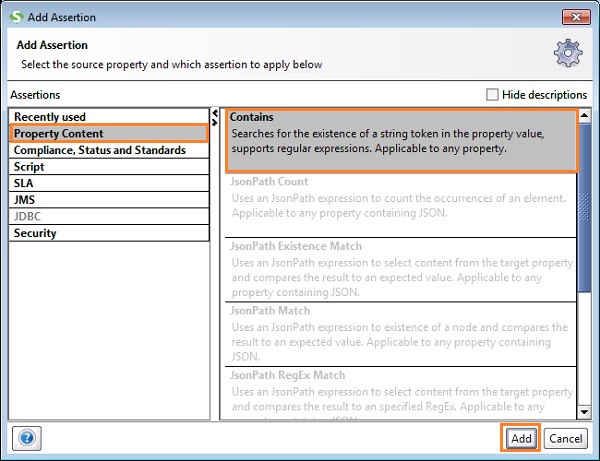Click the help question mark icon
The width and height of the screenshot is (600, 461).
click(27, 438)
